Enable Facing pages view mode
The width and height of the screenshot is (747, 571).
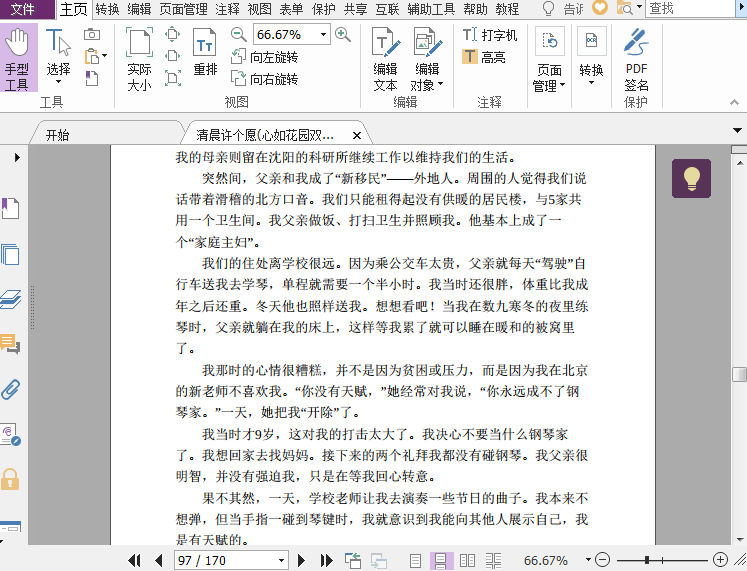pos(467,561)
